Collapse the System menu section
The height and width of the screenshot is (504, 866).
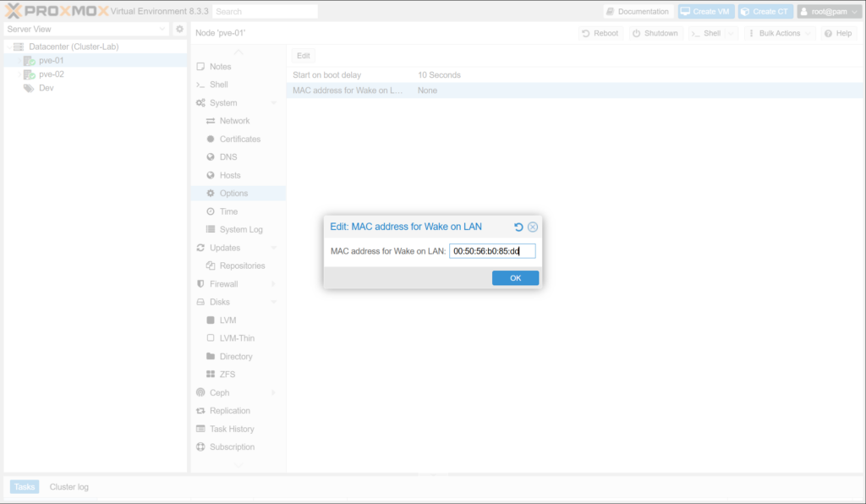click(274, 103)
